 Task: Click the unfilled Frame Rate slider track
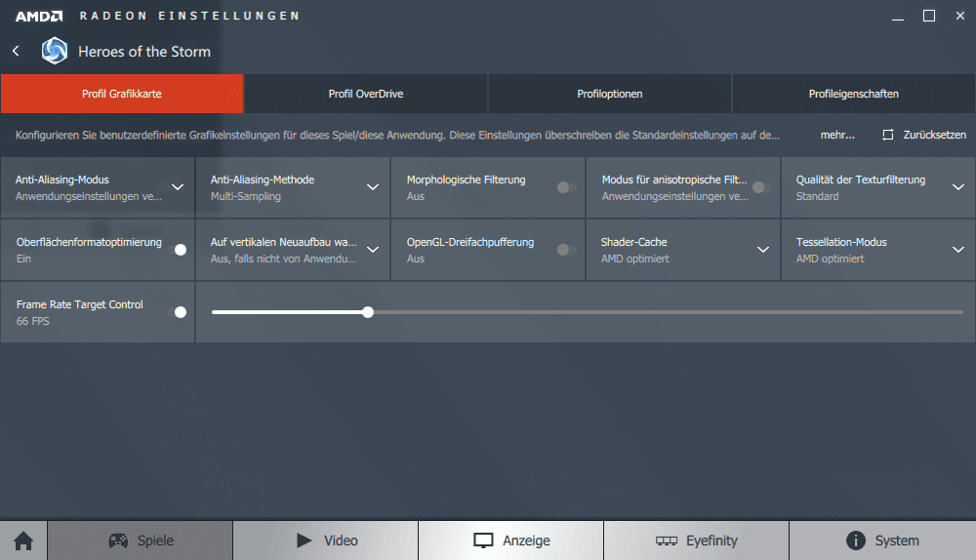pos(668,312)
